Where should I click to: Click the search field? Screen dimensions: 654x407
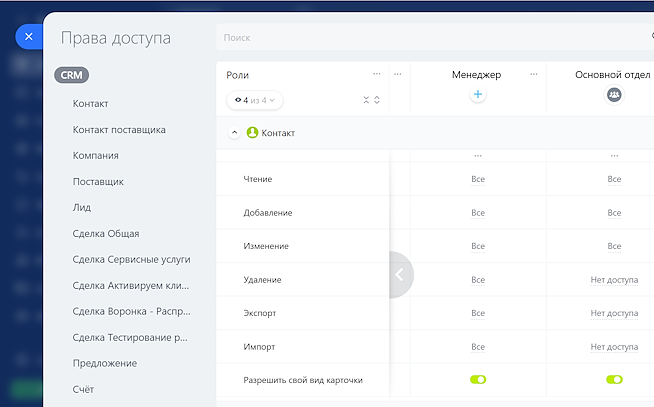435,38
